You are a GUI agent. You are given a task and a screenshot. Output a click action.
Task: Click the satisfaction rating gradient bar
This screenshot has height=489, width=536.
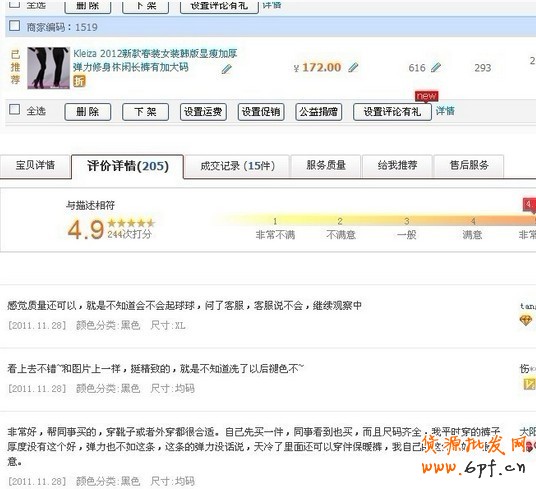pyautogui.click(x=374, y=219)
